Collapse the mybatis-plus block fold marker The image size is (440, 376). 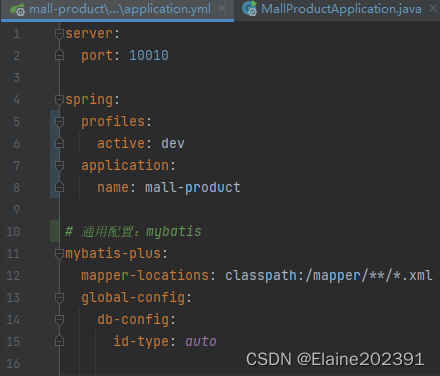59,254
